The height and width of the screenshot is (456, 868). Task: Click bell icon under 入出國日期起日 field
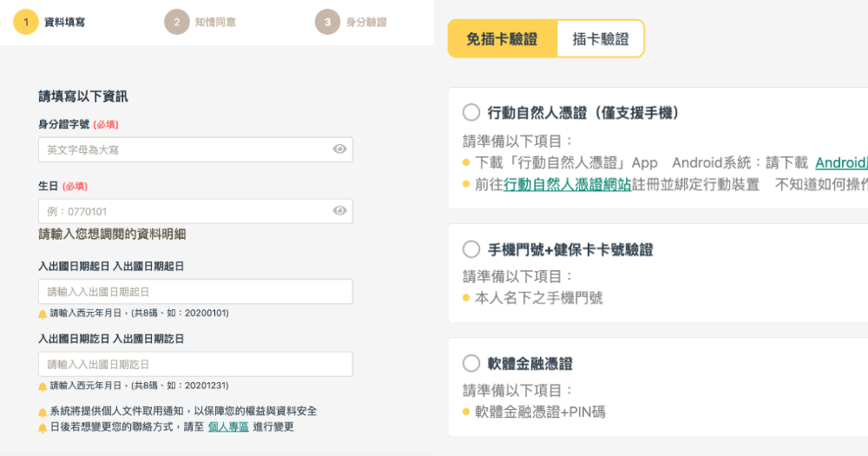coord(43,314)
